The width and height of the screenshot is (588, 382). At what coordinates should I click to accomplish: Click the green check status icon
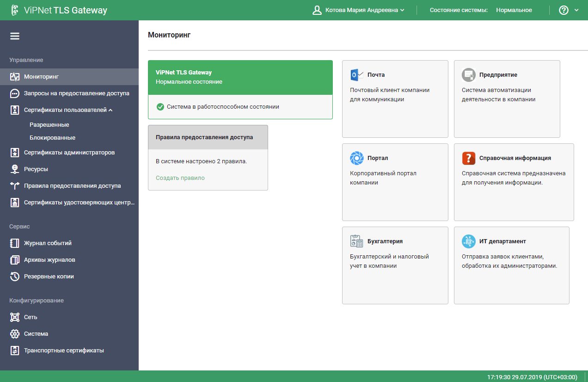(x=160, y=107)
